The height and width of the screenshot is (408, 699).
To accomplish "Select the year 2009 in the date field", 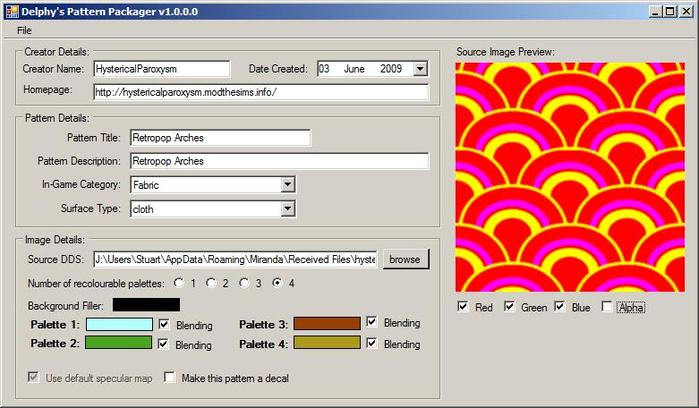I will pyautogui.click(x=391, y=69).
